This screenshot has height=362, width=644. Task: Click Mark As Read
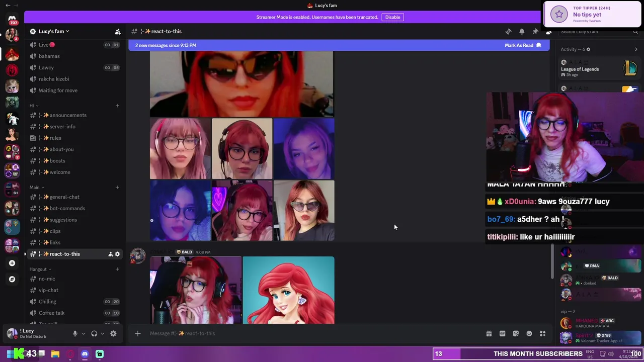[x=523, y=45]
